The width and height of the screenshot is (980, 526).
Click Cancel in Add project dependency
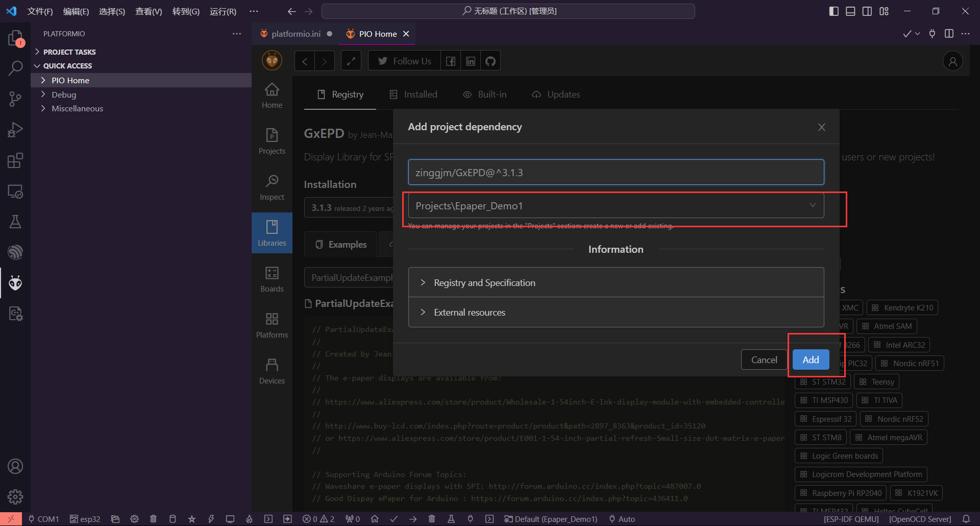click(764, 360)
